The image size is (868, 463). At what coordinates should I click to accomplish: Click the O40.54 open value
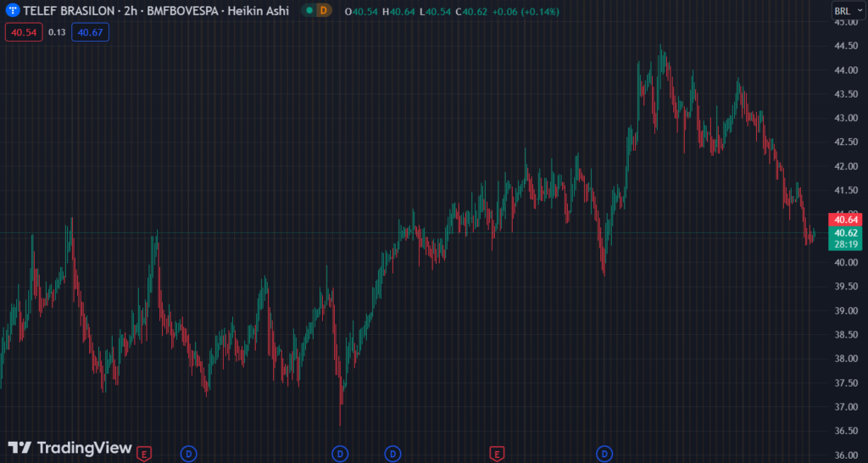[x=359, y=12]
